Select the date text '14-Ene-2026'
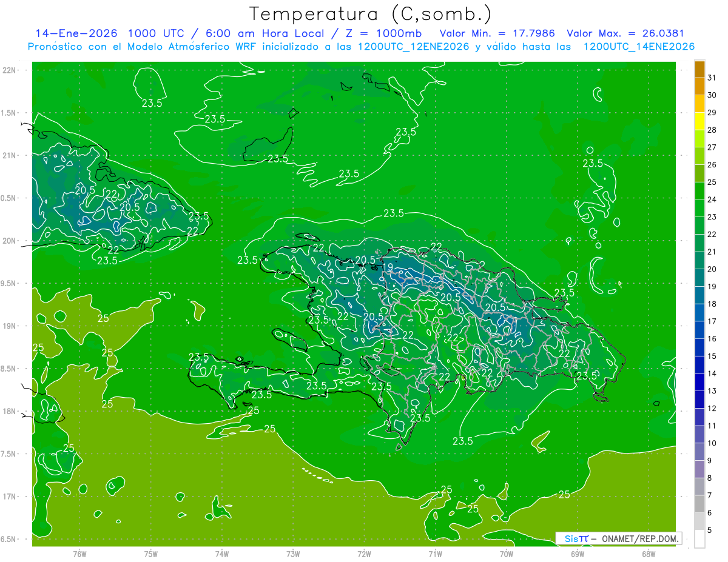Screen dimensions: 728x562 76,34
